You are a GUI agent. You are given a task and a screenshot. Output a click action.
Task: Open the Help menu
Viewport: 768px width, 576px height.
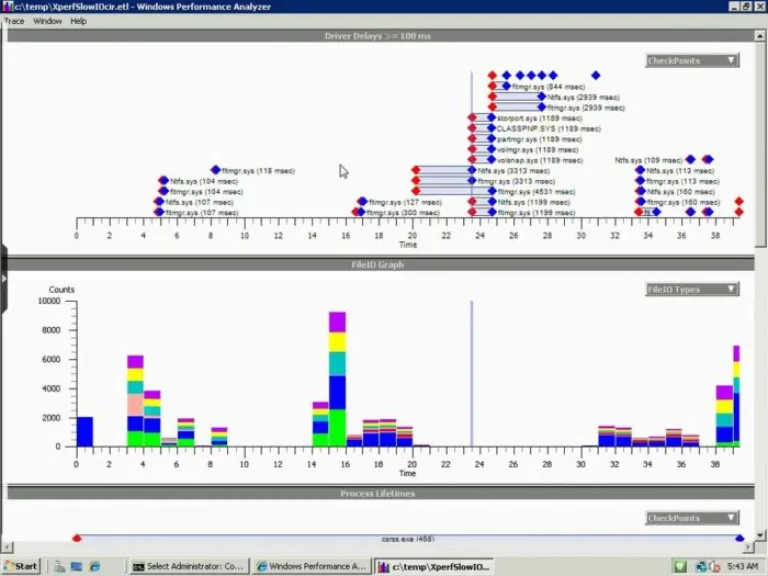coord(78,21)
